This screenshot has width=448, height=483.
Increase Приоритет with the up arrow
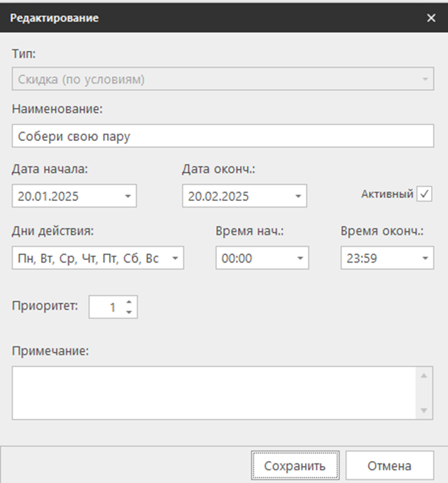[129, 302]
